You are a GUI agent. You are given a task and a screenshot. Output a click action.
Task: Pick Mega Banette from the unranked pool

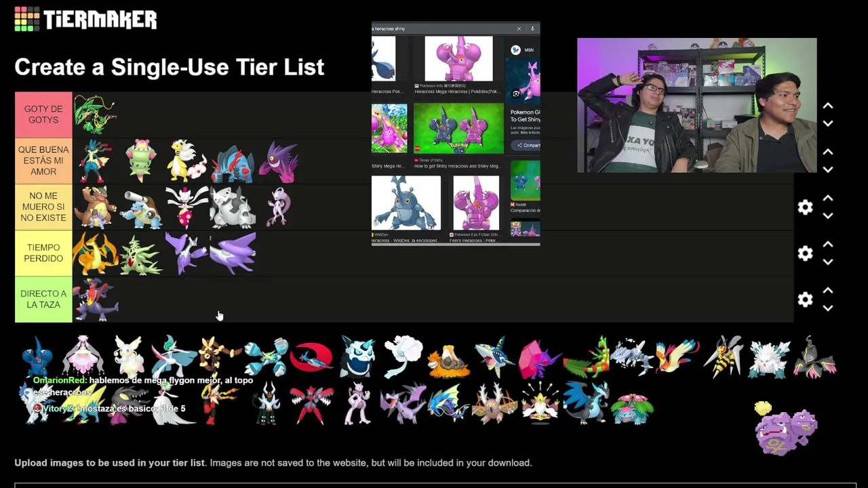[x=815, y=356]
